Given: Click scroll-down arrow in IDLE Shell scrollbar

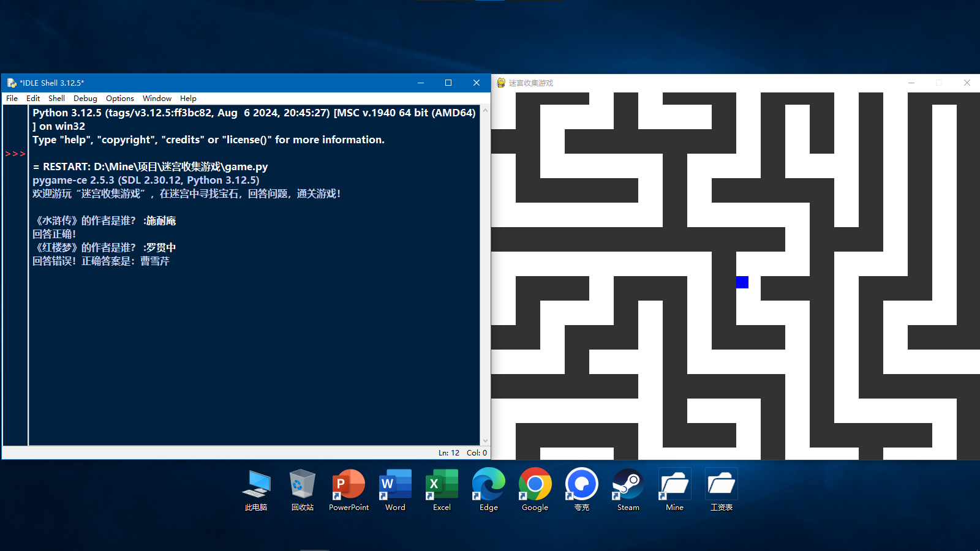Looking at the screenshot, I should (485, 441).
